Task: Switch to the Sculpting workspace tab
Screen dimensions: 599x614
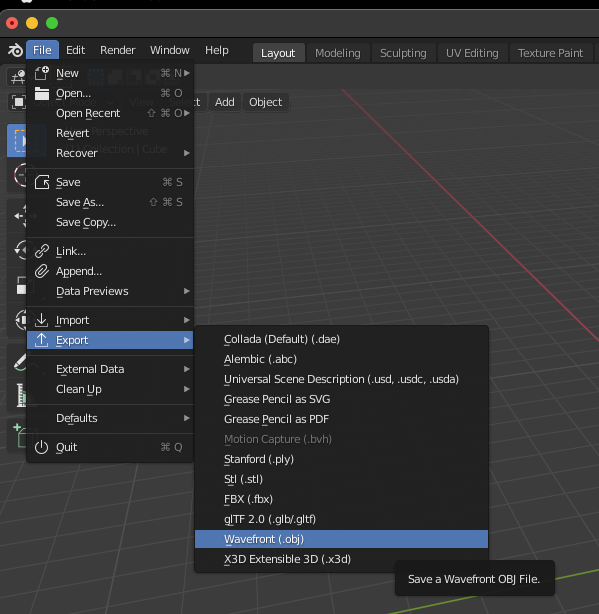Action: pos(403,53)
